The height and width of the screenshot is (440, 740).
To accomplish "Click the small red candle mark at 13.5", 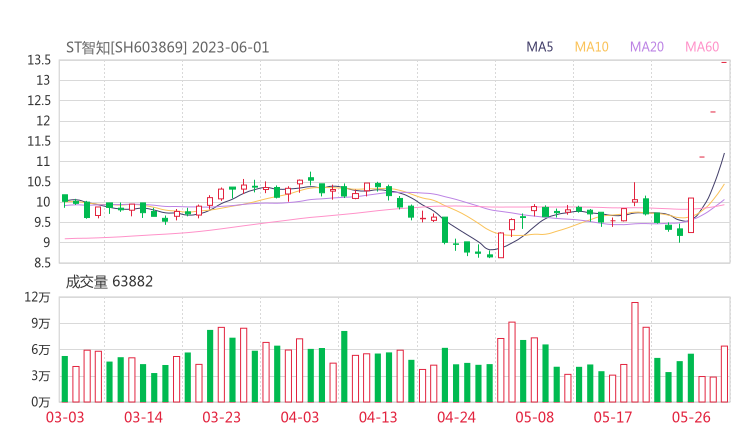I will coord(724,62).
